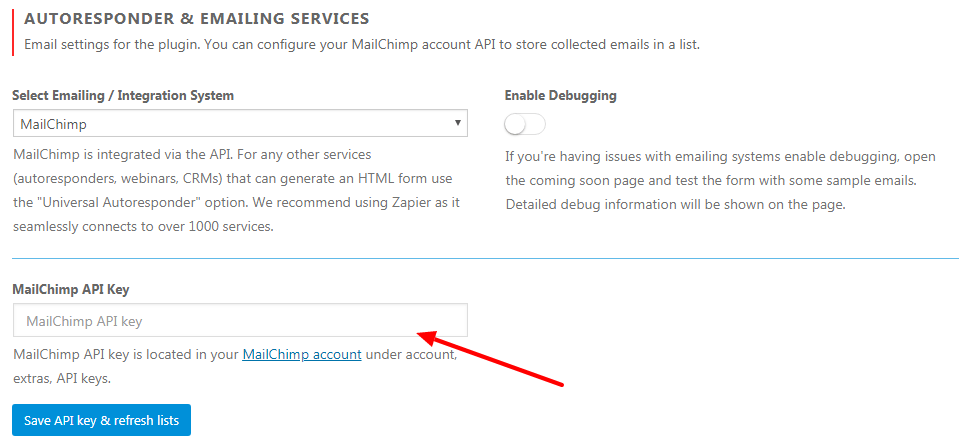
Task: Click the selected MailChimp value text
Action: (x=53, y=124)
